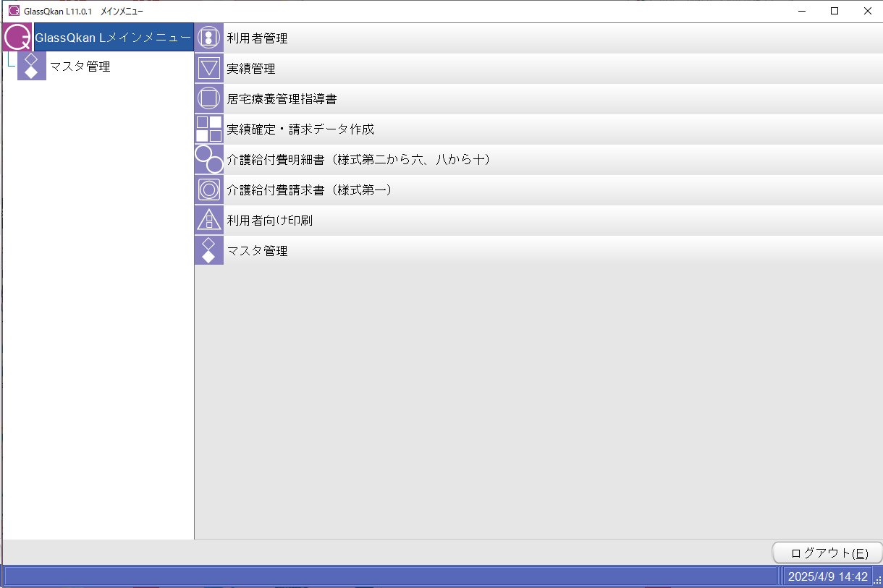
Task: Select the マスタ管理 diamond icon in sidebar tree
Action: pyautogui.click(x=30, y=65)
